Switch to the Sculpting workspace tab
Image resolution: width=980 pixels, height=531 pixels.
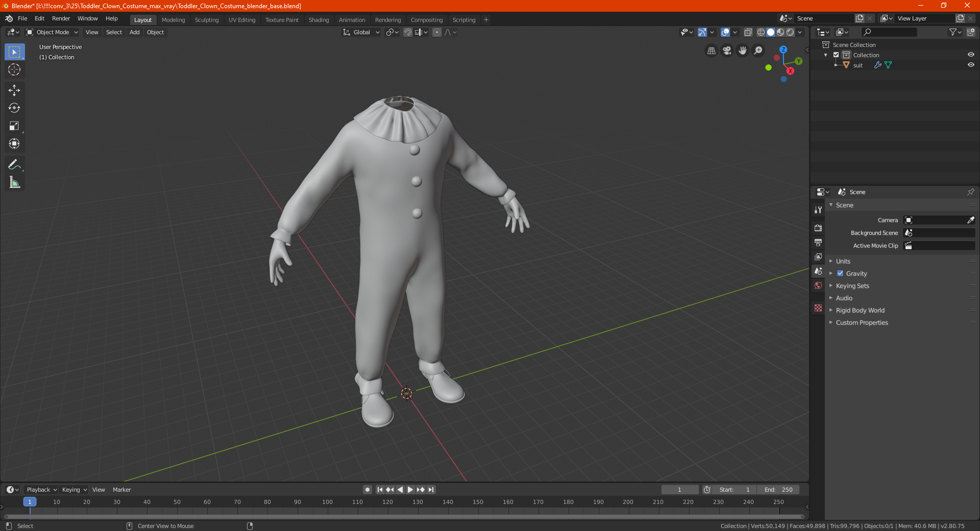[x=207, y=20]
